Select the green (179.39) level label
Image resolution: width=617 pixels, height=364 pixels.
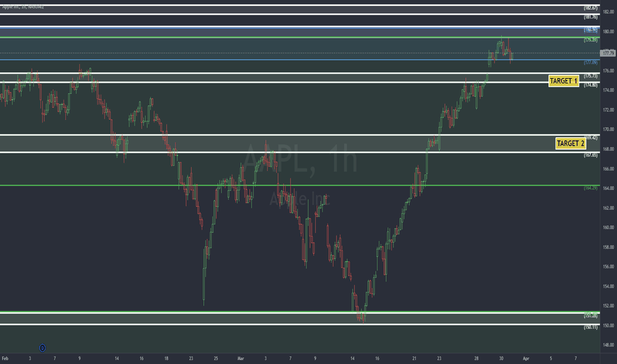tap(591, 40)
